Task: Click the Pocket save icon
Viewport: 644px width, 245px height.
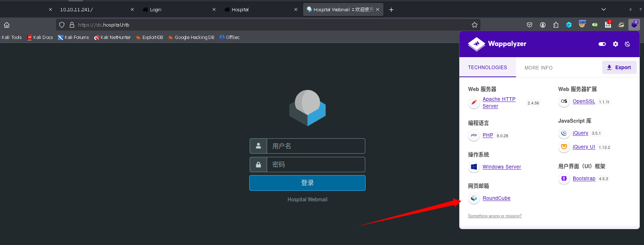Action: [530, 25]
